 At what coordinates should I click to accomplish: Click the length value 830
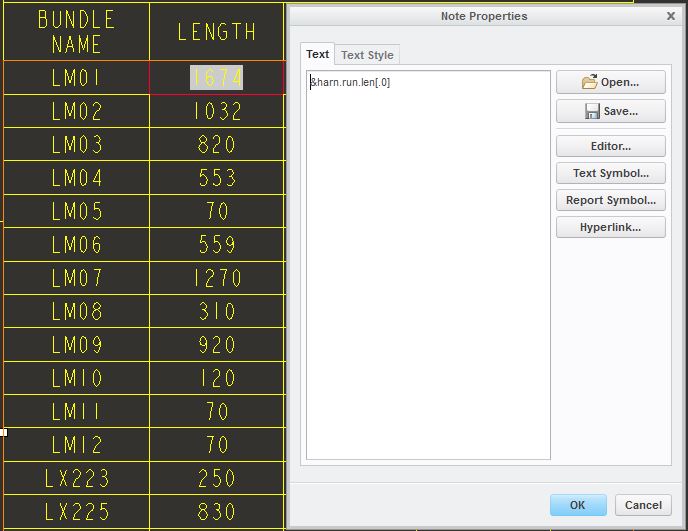click(217, 511)
